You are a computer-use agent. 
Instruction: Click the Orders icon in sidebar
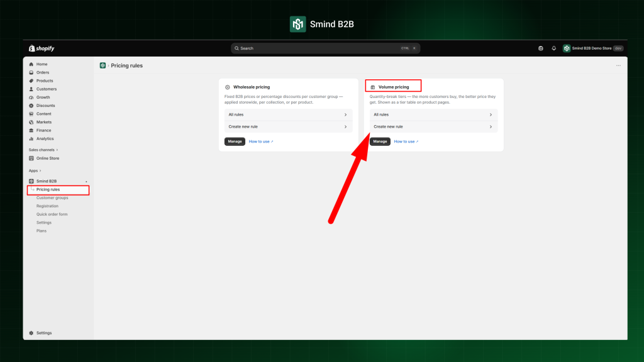coord(31,73)
